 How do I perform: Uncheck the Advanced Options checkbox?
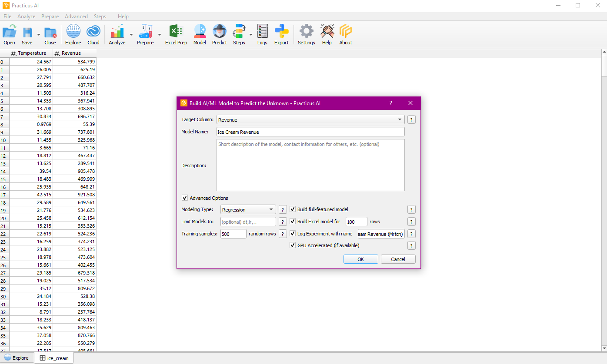coord(185,198)
